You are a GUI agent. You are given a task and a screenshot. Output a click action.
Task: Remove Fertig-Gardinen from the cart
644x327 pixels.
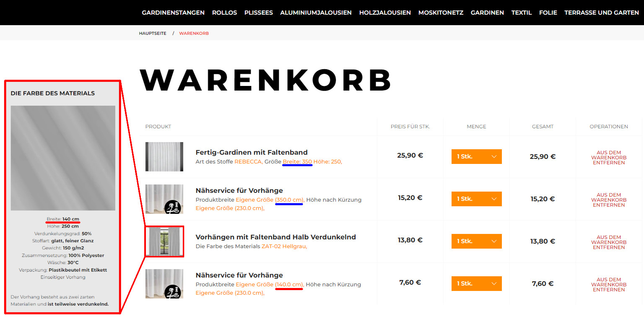tap(609, 158)
